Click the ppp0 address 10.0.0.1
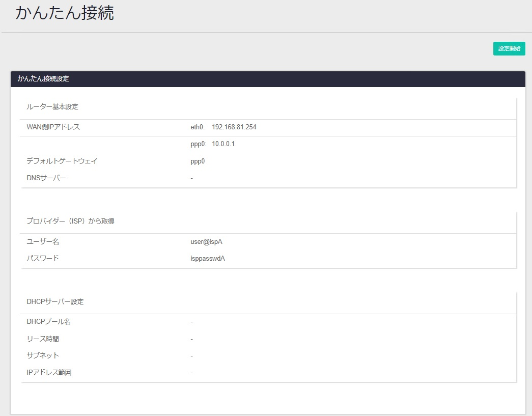This screenshot has width=532, height=416. (x=223, y=144)
